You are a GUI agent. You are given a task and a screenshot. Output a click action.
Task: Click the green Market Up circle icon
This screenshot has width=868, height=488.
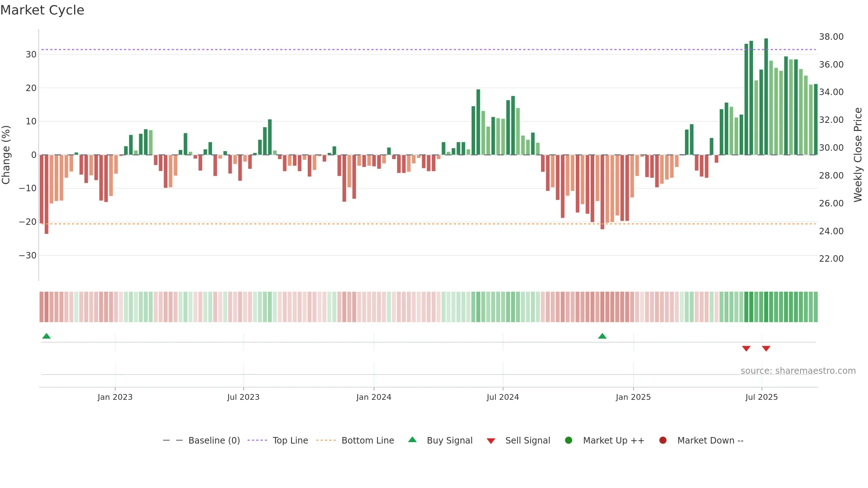(x=569, y=440)
